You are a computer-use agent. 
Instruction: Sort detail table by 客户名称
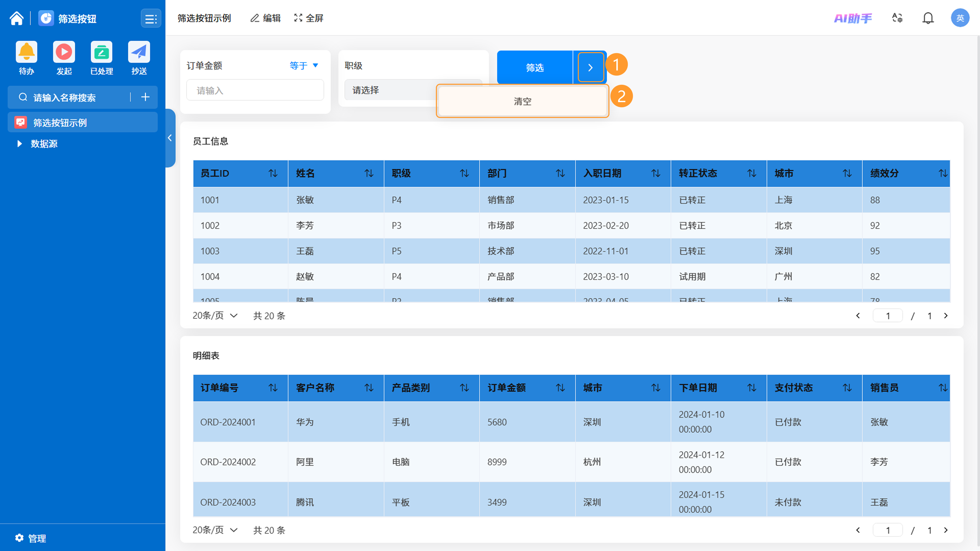pyautogui.click(x=369, y=388)
